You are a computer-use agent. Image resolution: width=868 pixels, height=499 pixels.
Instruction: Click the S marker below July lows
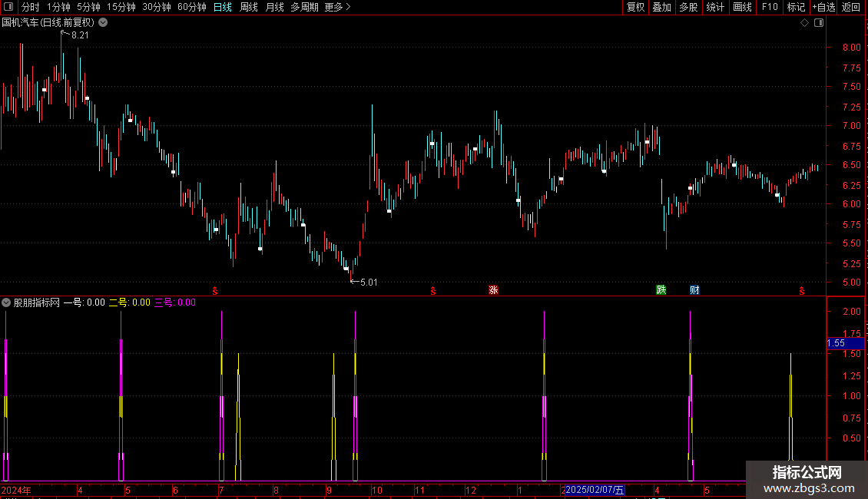[215, 291]
